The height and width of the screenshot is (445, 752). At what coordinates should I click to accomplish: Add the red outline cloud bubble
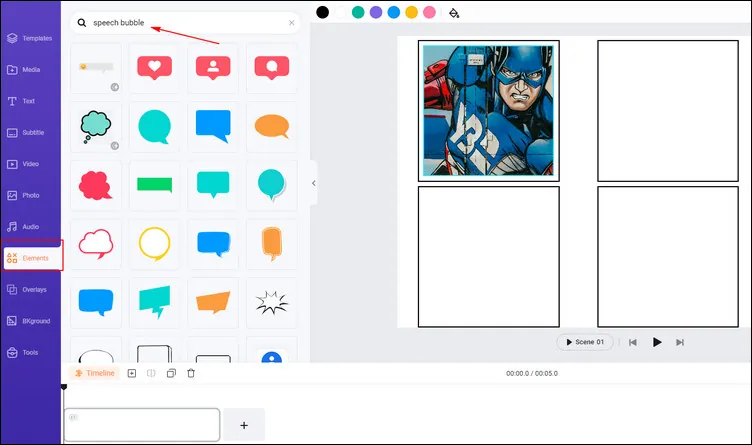tap(96, 244)
